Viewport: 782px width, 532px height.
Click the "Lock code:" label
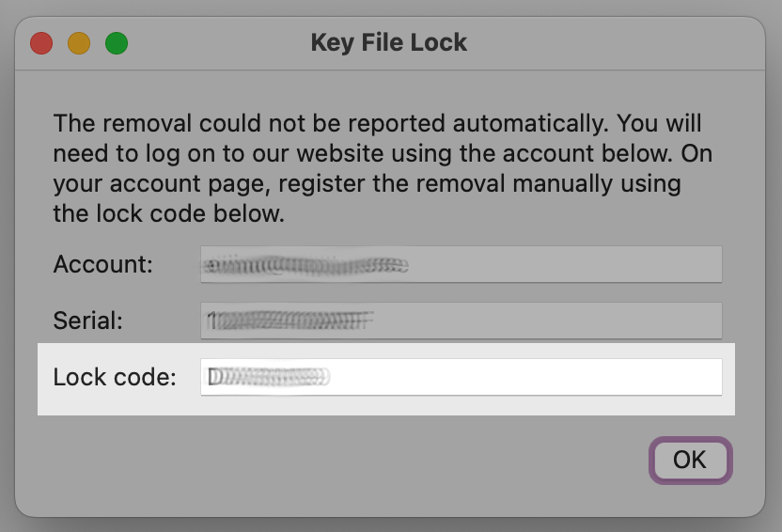(x=115, y=378)
